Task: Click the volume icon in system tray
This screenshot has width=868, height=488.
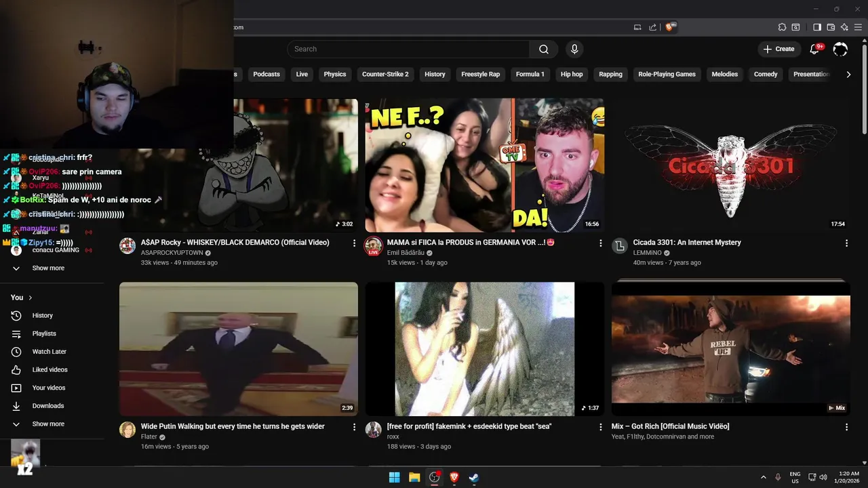Action: point(823,477)
